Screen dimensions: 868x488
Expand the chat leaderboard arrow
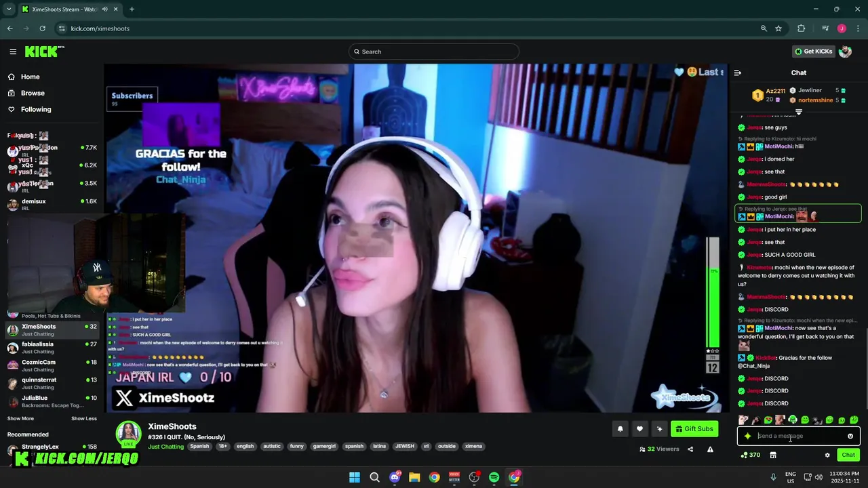coord(799,112)
